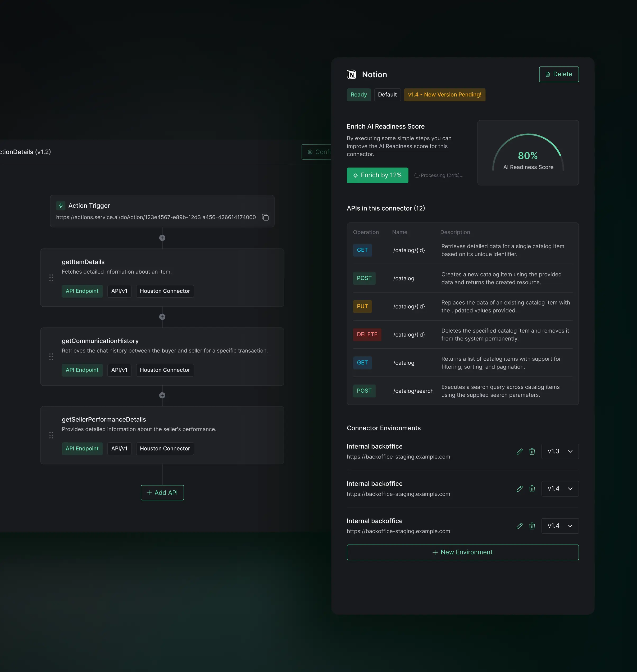Click the API Endpoint tag on getSellerPerformanceDetails
This screenshot has height=672, width=637.
[82, 448]
